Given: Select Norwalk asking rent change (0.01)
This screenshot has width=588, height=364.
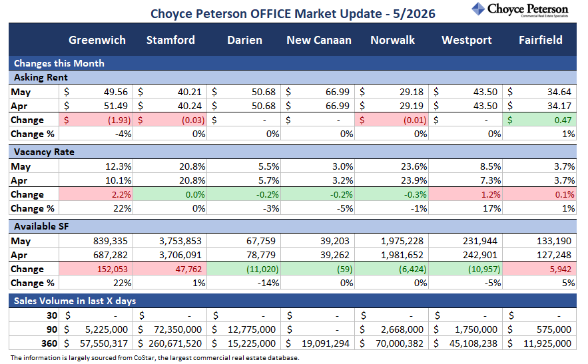Looking at the screenshot, I should click(415, 120).
